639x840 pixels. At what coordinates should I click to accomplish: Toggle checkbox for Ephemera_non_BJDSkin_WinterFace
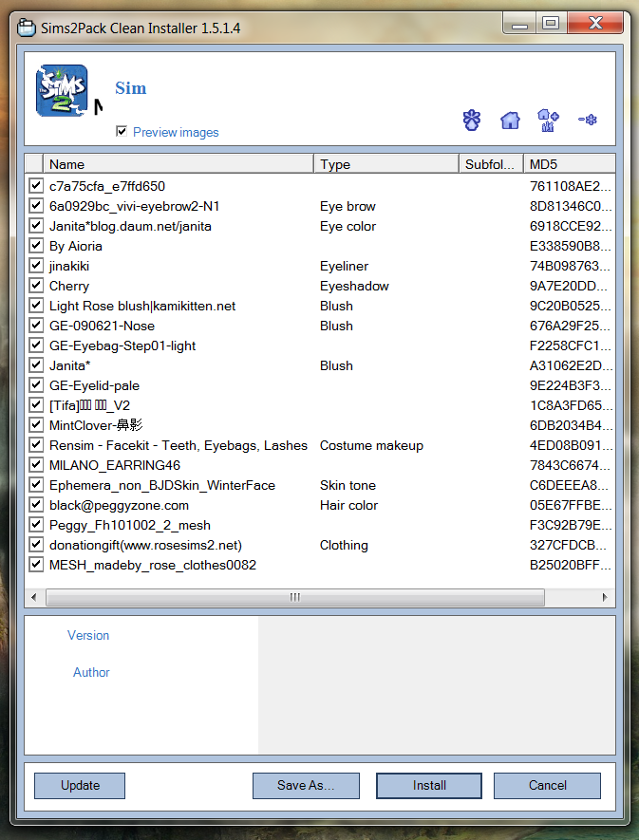36,484
